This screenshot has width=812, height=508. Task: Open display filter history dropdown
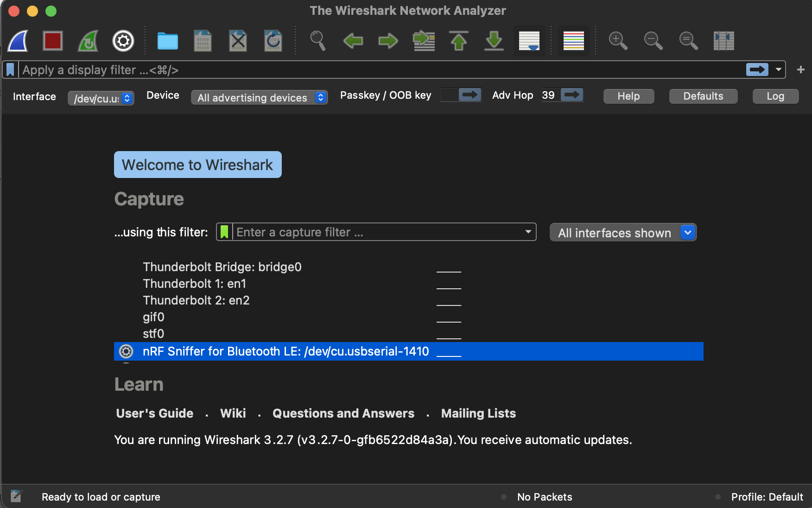click(x=779, y=70)
